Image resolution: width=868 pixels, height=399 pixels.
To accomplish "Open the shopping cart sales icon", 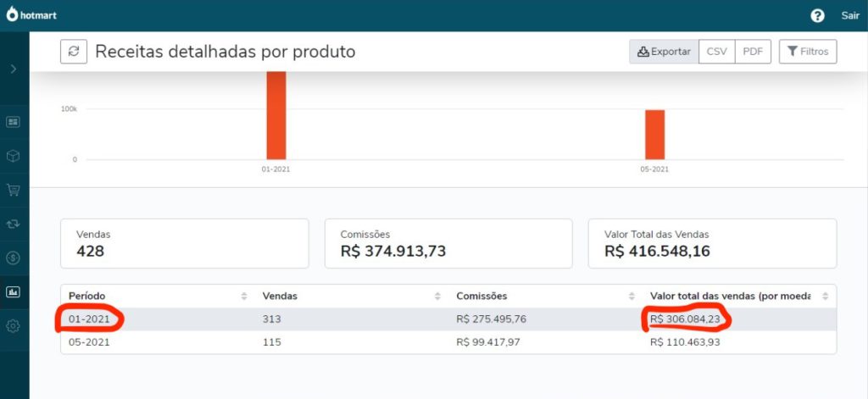I will click(14, 190).
